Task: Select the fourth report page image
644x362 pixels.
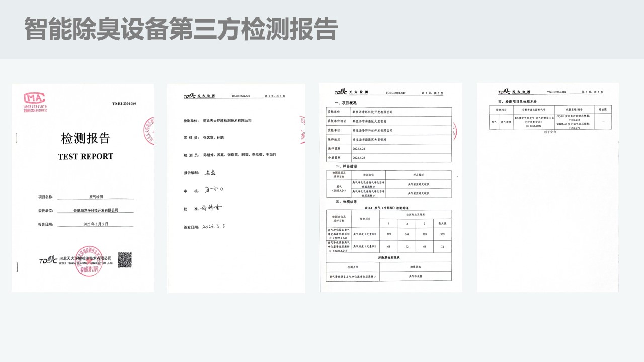Action: 548,188
